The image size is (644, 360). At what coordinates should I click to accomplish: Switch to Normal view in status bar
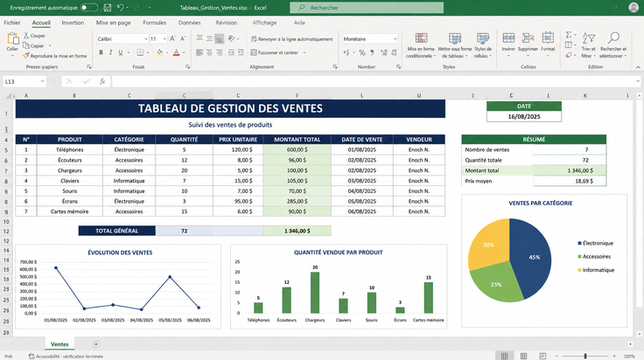tap(504, 356)
